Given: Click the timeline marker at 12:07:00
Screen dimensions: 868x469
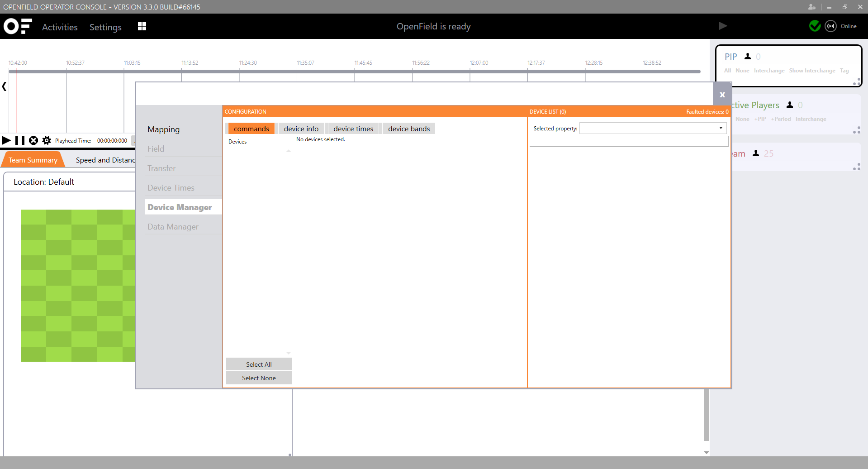Looking at the screenshot, I should tap(479, 63).
